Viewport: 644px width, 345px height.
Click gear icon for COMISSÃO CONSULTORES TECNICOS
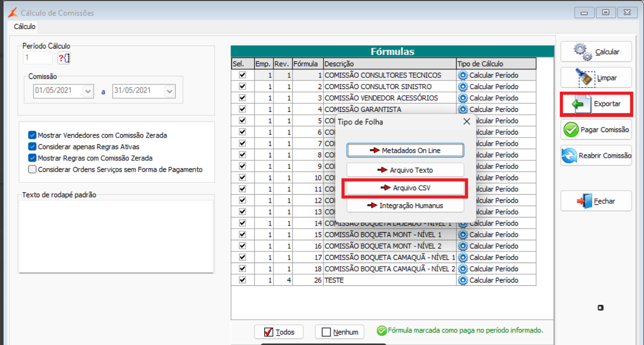463,75
